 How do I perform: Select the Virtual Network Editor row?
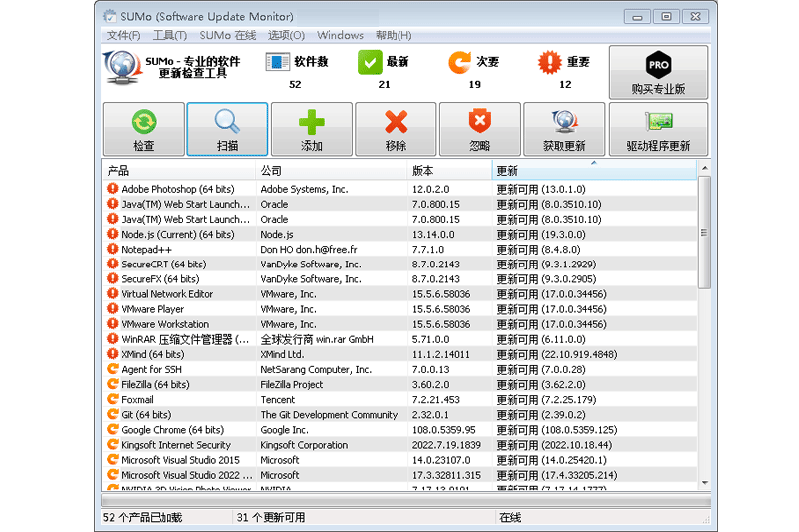pos(399,294)
